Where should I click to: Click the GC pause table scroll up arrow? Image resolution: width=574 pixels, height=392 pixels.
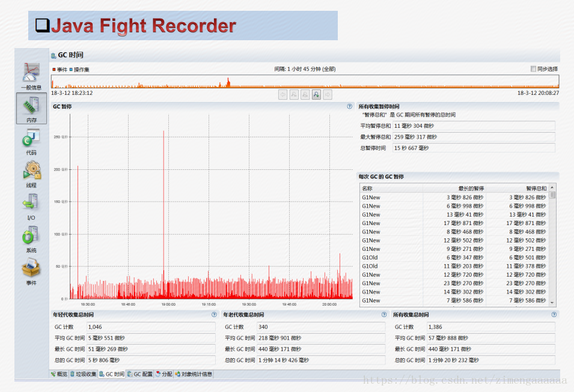[x=552, y=187]
